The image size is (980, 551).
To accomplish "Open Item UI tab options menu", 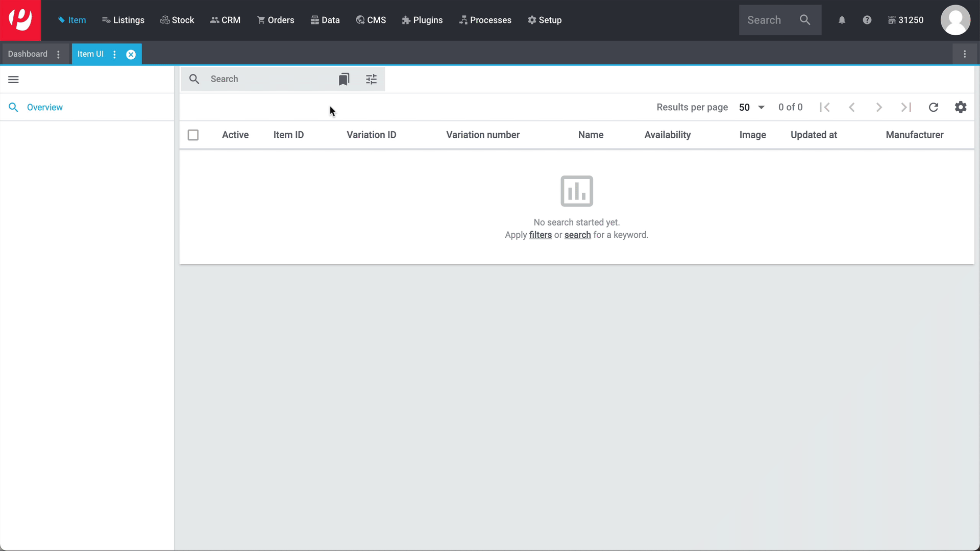I will pos(114,55).
